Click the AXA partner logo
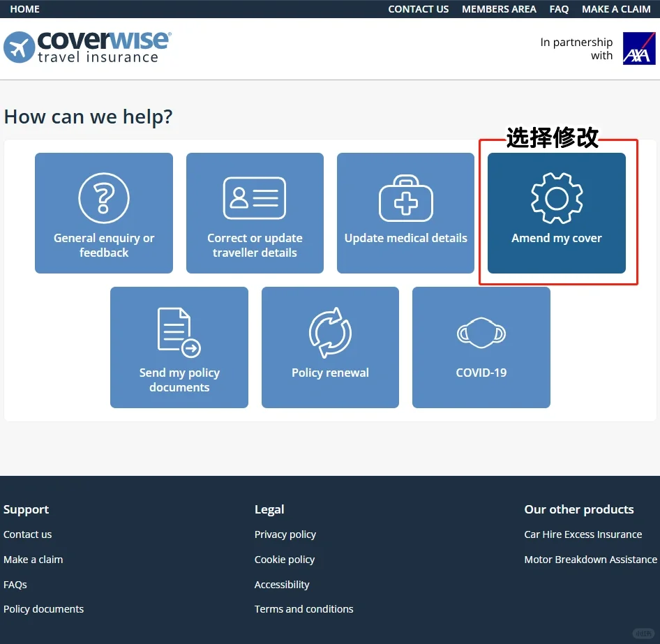Viewport: 660px width, 644px height. pyautogui.click(x=639, y=48)
